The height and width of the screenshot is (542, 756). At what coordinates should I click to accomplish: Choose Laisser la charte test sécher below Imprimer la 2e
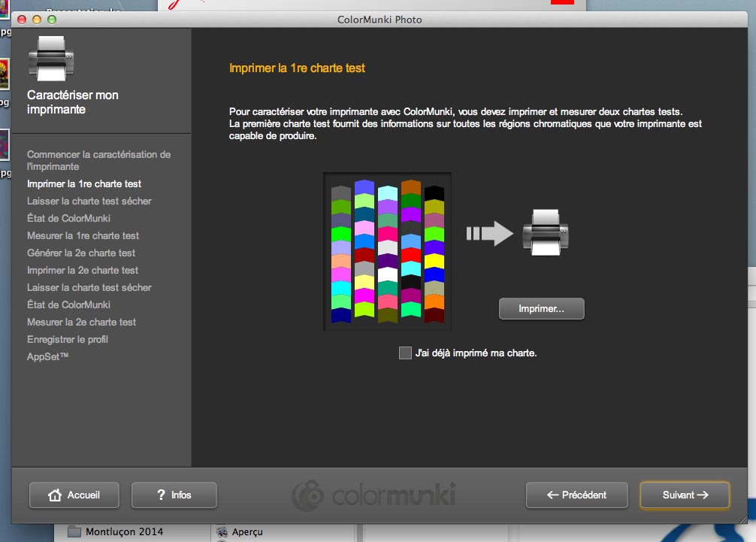click(x=89, y=288)
